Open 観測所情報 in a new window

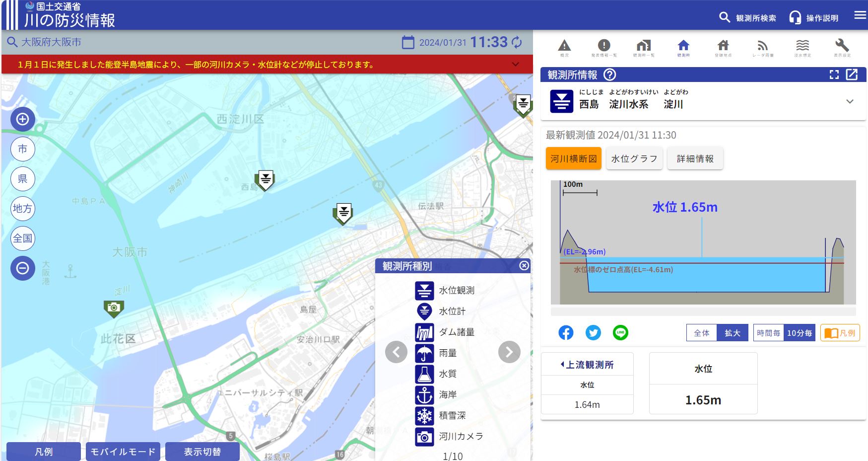852,75
